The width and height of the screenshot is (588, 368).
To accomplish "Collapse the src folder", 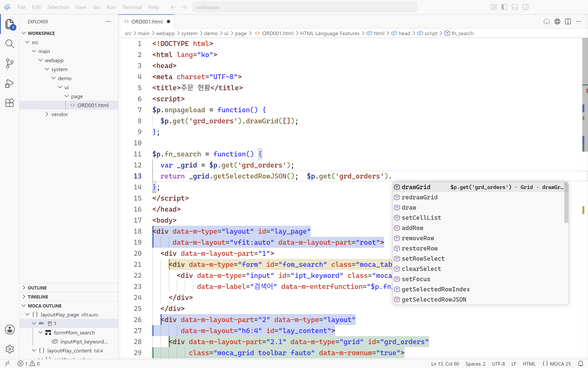I will tap(27, 42).
